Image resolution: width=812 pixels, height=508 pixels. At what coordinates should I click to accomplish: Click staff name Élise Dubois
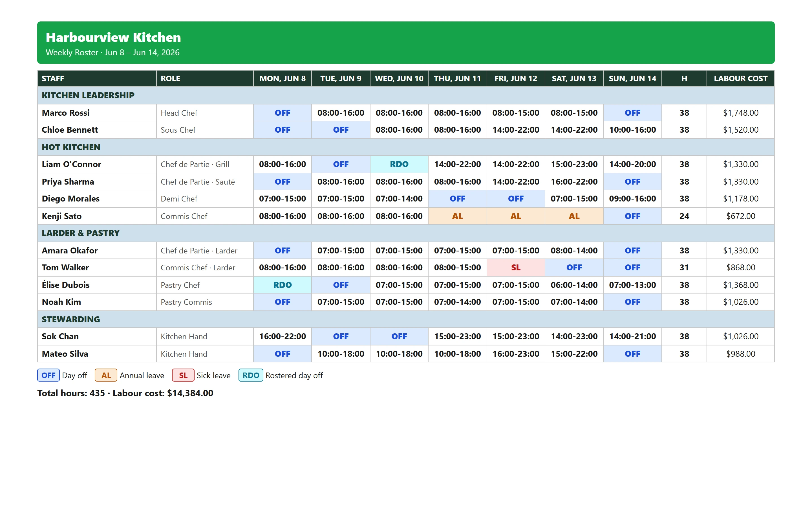[x=65, y=284]
